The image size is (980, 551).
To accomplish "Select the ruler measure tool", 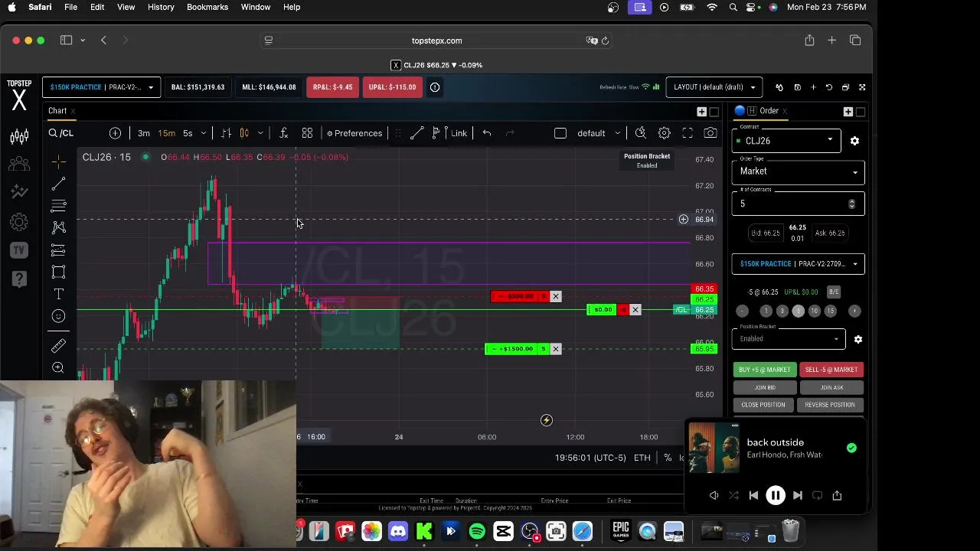I will coord(58,346).
